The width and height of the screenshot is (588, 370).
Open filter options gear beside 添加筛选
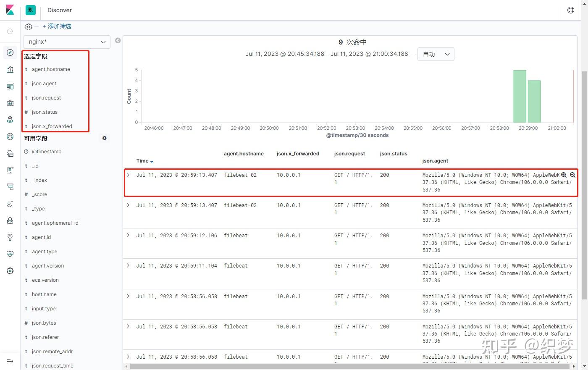[x=29, y=26]
